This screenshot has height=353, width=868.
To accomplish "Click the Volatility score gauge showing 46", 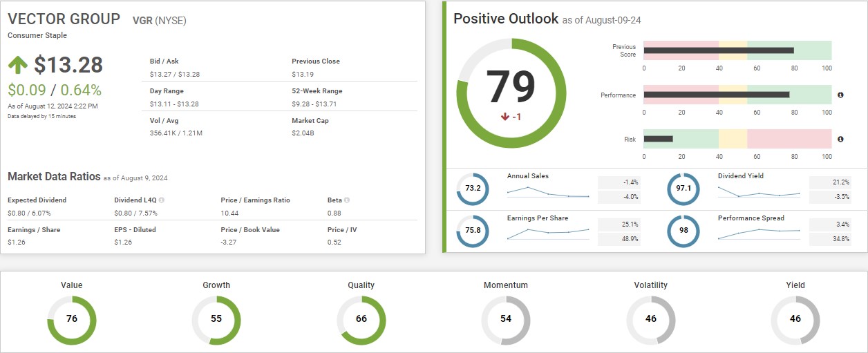I will coord(651,319).
